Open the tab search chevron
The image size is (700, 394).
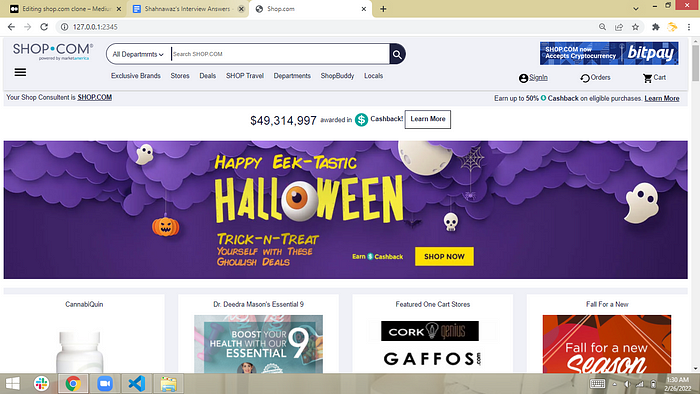[636, 8]
